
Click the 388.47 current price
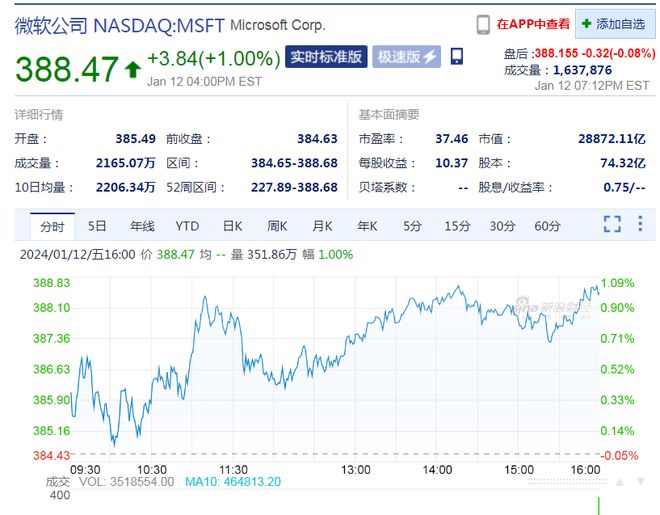coord(67,69)
